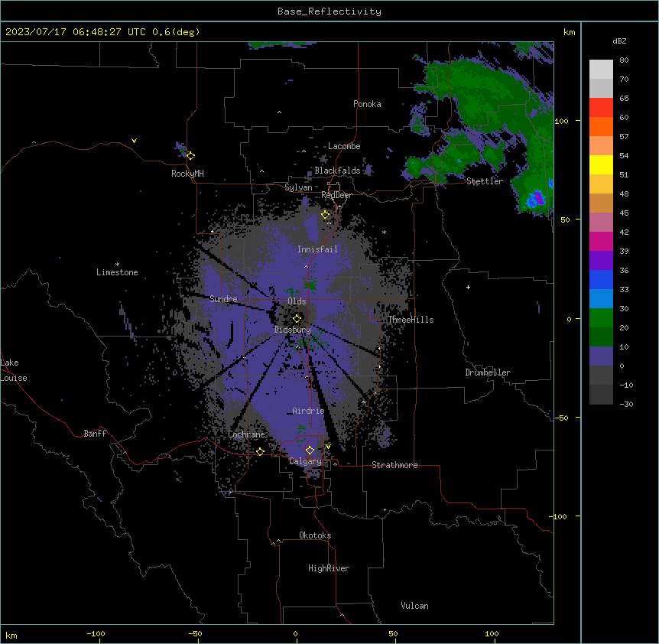659x644 pixels.
Task: Select the light blue swatch between 33 and 30
Action: click(x=601, y=299)
